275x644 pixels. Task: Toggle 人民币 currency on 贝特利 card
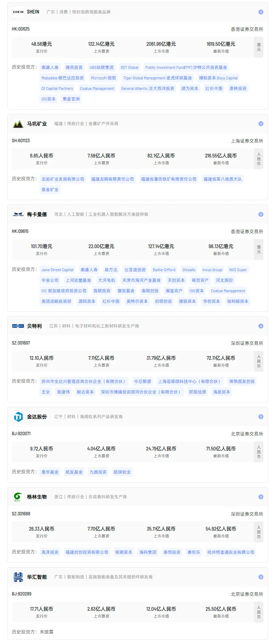pyautogui.click(x=259, y=361)
